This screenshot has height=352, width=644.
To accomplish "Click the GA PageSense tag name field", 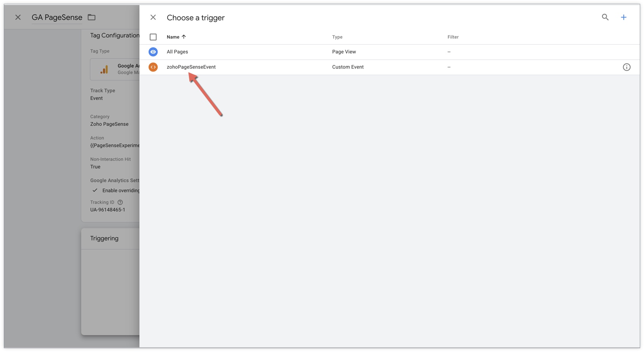I will (57, 18).
